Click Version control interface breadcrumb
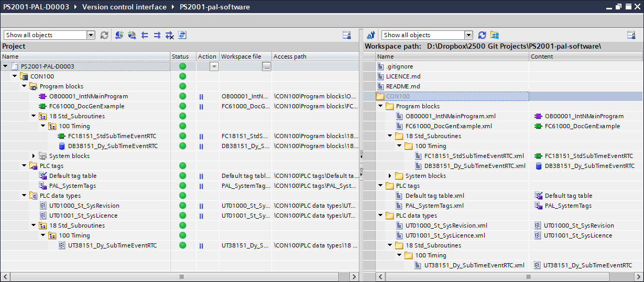The width and height of the screenshot is (644, 282). click(x=124, y=7)
